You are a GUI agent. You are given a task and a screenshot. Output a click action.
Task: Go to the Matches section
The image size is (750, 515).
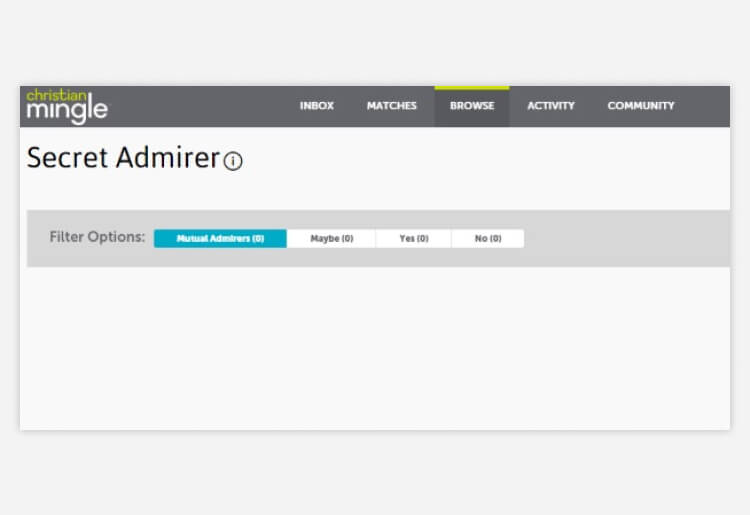click(x=391, y=106)
